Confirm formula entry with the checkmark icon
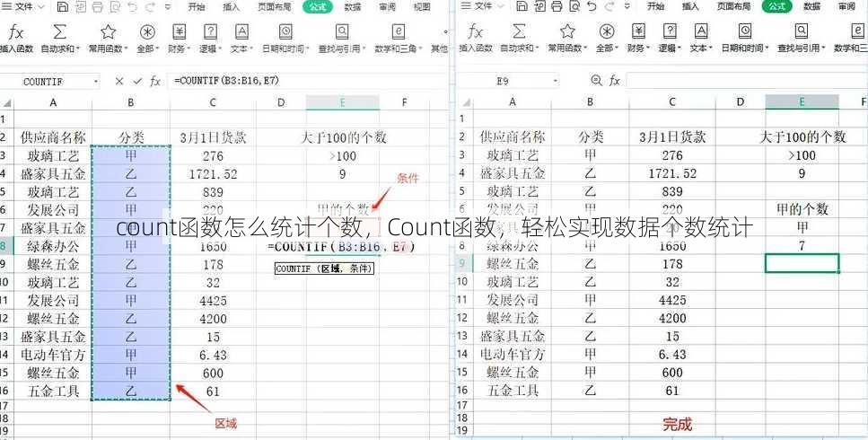 coord(137,82)
